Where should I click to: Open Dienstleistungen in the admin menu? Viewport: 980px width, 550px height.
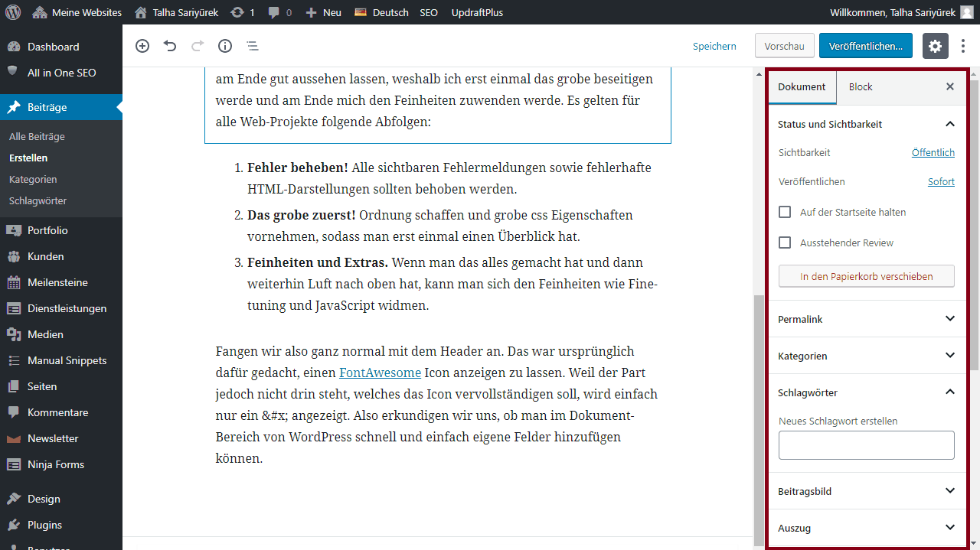pos(61,308)
